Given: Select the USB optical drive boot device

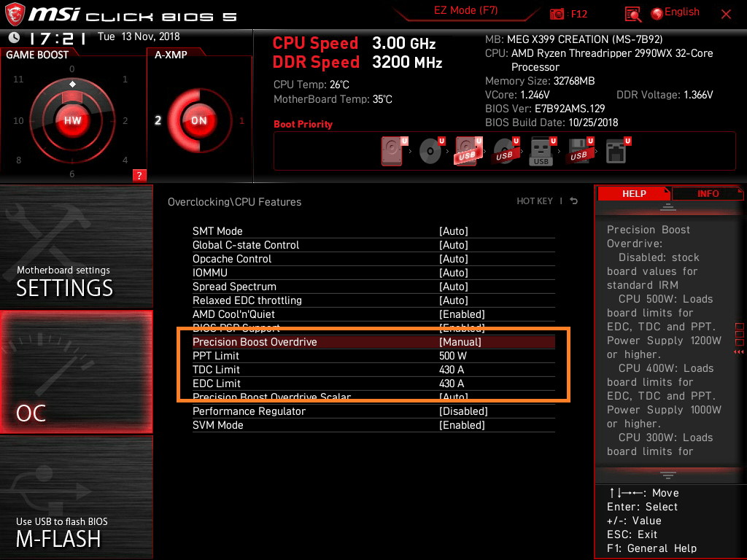Looking at the screenshot, I should (x=506, y=151).
